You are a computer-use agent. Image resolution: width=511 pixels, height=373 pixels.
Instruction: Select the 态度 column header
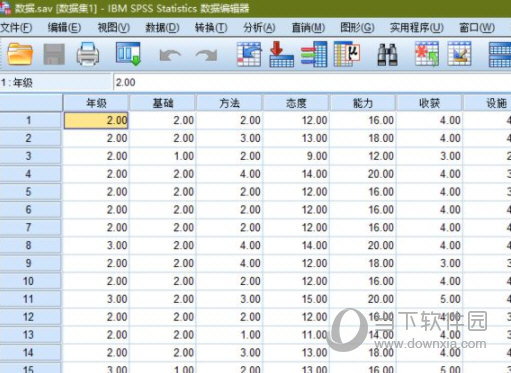[x=296, y=103]
